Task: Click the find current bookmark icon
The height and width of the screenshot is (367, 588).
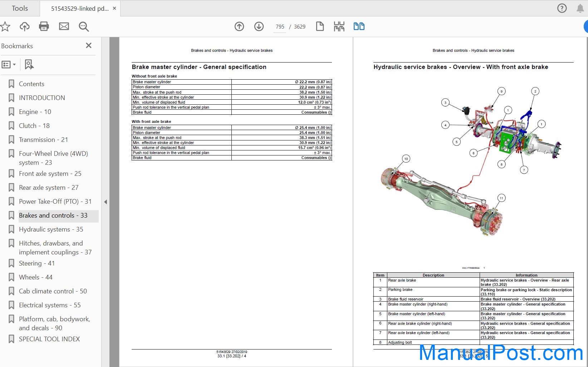Action: [x=29, y=65]
